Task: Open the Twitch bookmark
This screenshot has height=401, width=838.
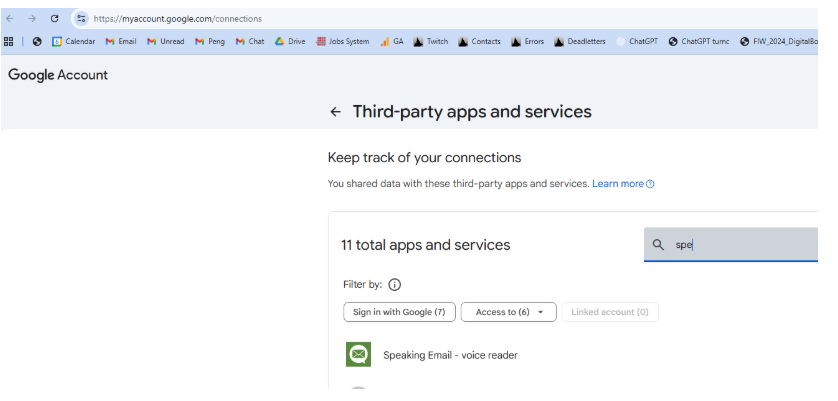Action: point(430,42)
